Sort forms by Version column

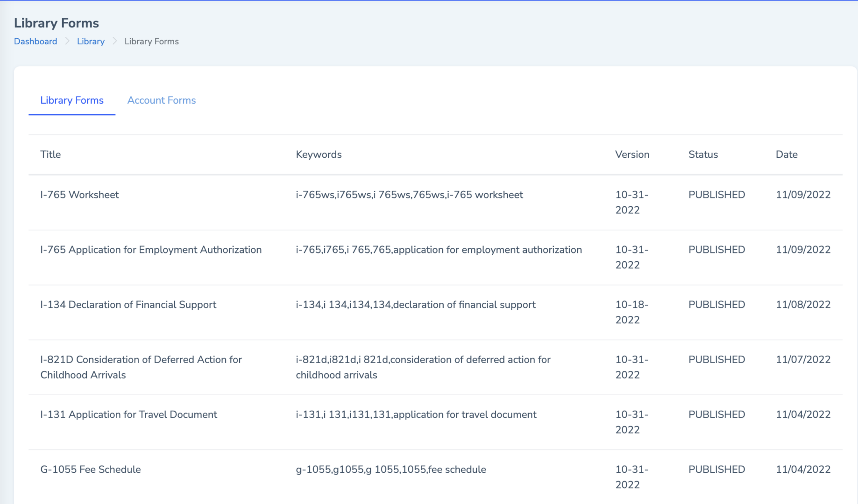point(632,154)
